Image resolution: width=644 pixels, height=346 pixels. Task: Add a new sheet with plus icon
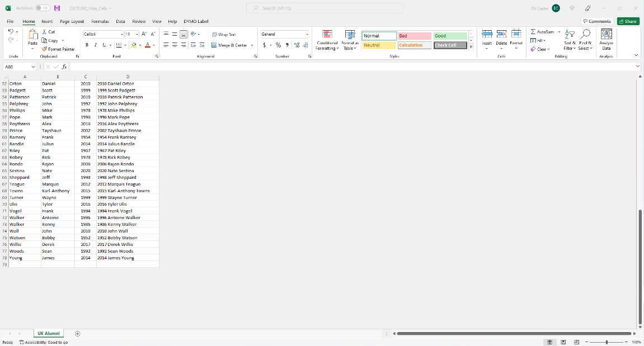point(77,334)
